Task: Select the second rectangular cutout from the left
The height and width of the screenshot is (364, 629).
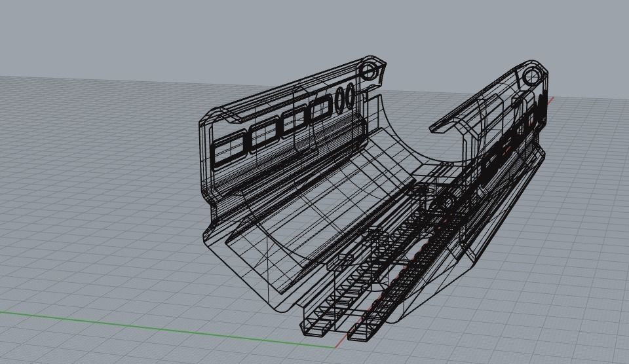Action: click(263, 135)
